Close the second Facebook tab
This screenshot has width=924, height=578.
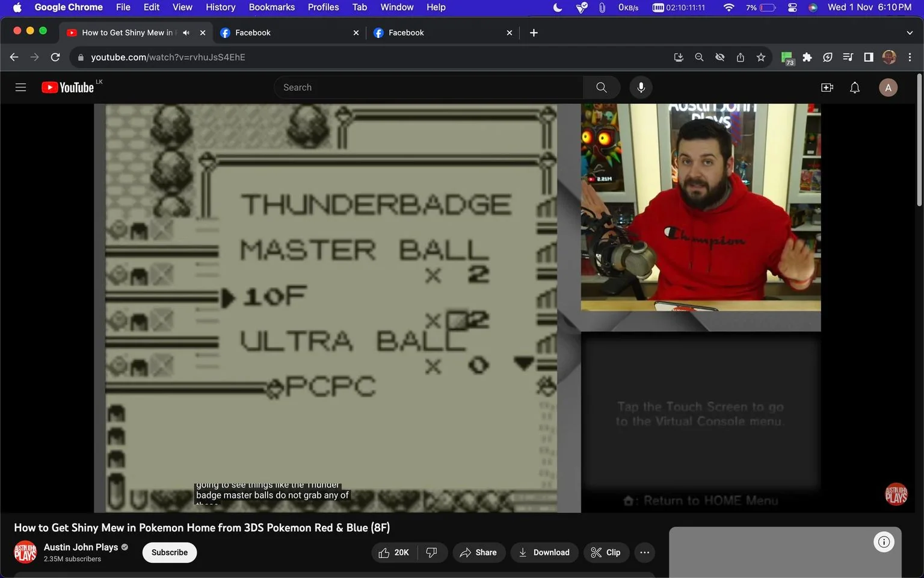click(510, 33)
